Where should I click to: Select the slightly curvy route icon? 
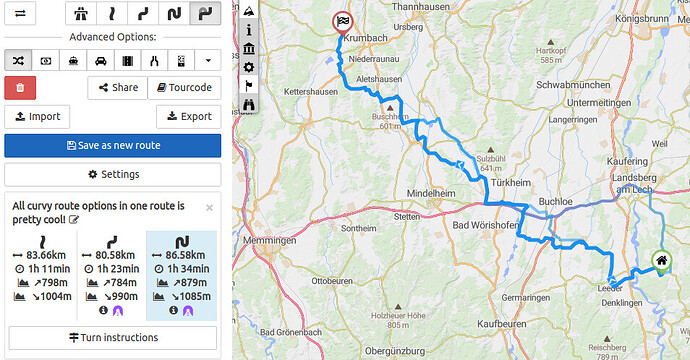click(x=112, y=14)
